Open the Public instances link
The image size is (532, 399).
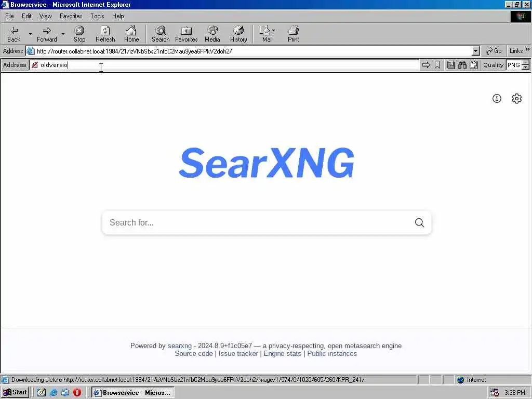pos(332,353)
